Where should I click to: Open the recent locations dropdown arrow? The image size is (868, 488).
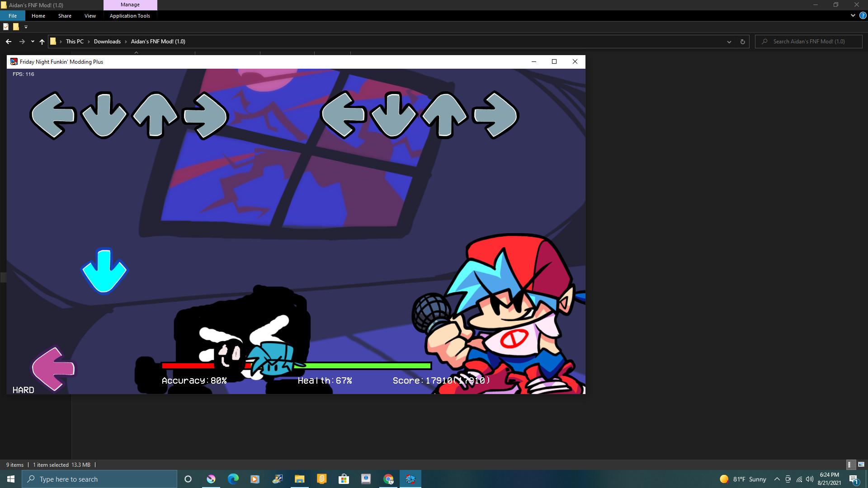tap(33, 42)
